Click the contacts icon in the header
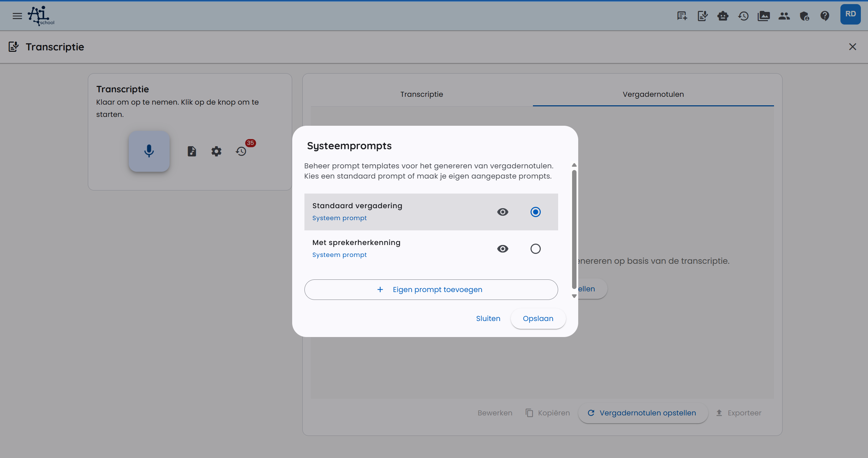Image resolution: width=868 pixels, height=458 pixels. click(x=784, y=16)
